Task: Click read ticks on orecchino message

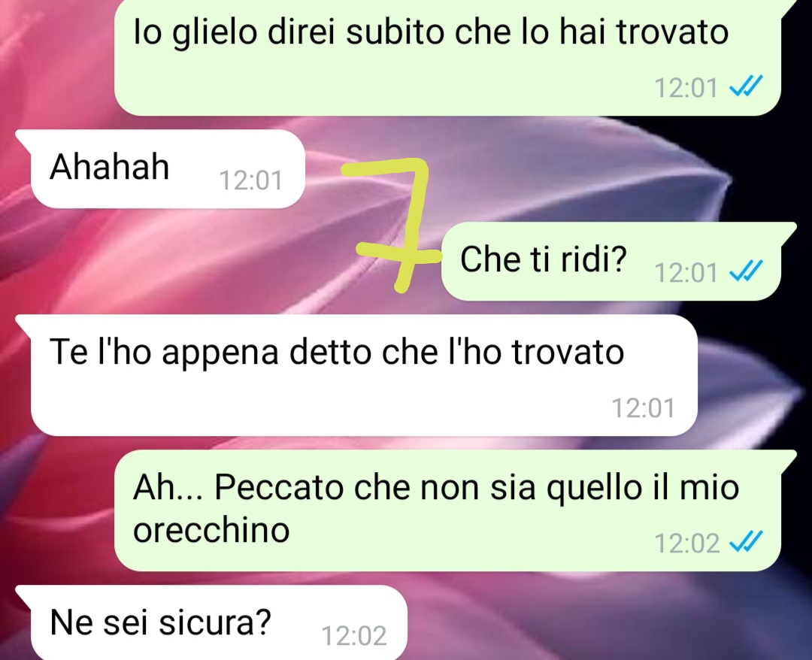Action: 746,542
